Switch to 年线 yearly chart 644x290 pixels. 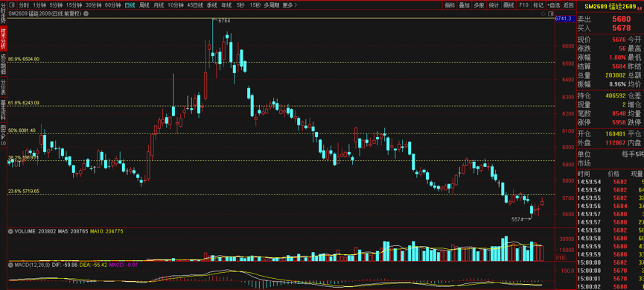pos(226,5)
